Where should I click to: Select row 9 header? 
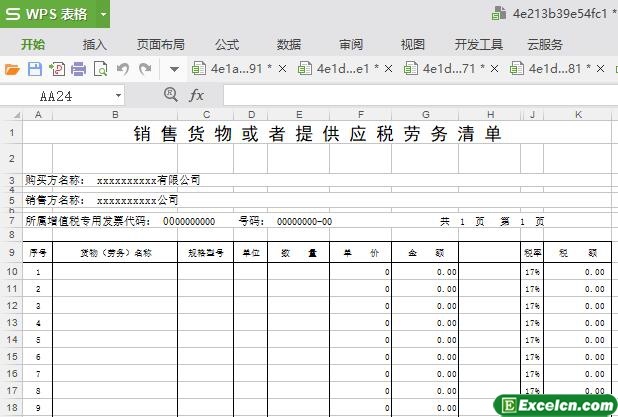[x=11, y=252]
